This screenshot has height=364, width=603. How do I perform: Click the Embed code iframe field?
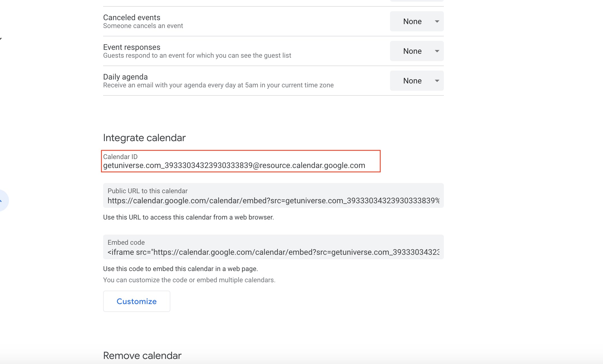pyautogui.click(x=273, y=252)
